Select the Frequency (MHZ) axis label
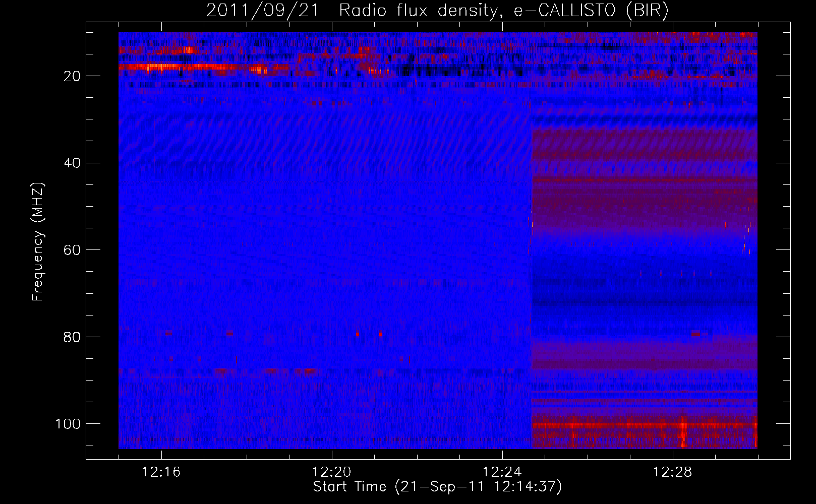 pos(38,242)
